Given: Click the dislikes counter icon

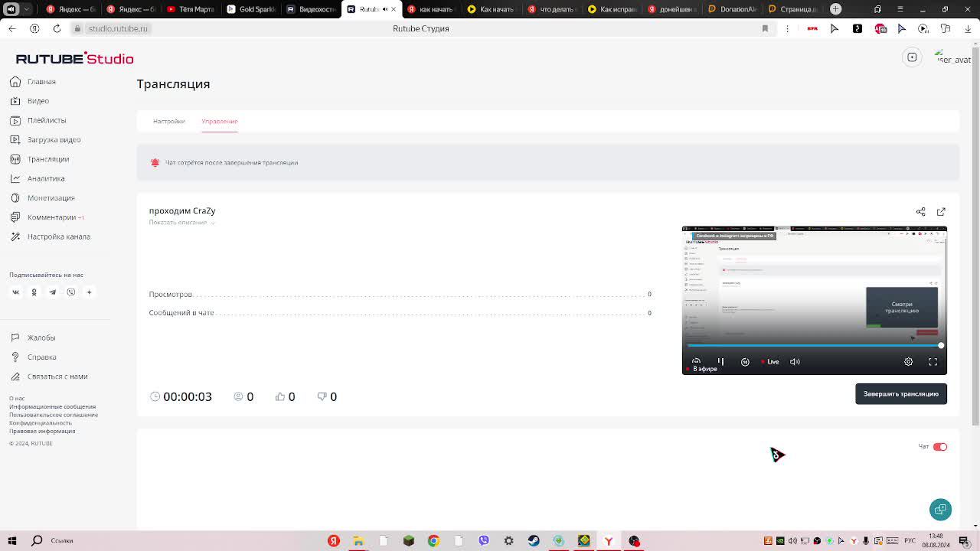Looking at the screenshot, I should click(x=322, y=396).
